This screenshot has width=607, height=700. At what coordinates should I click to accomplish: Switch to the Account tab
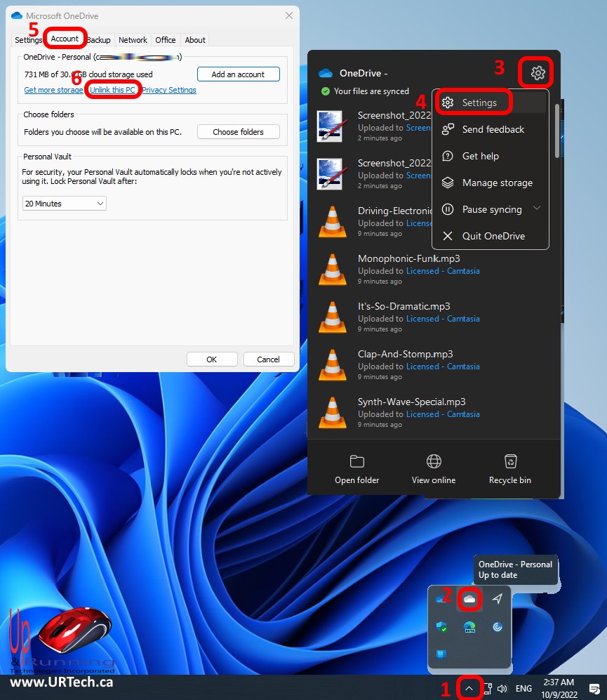(x=65, y=39)
